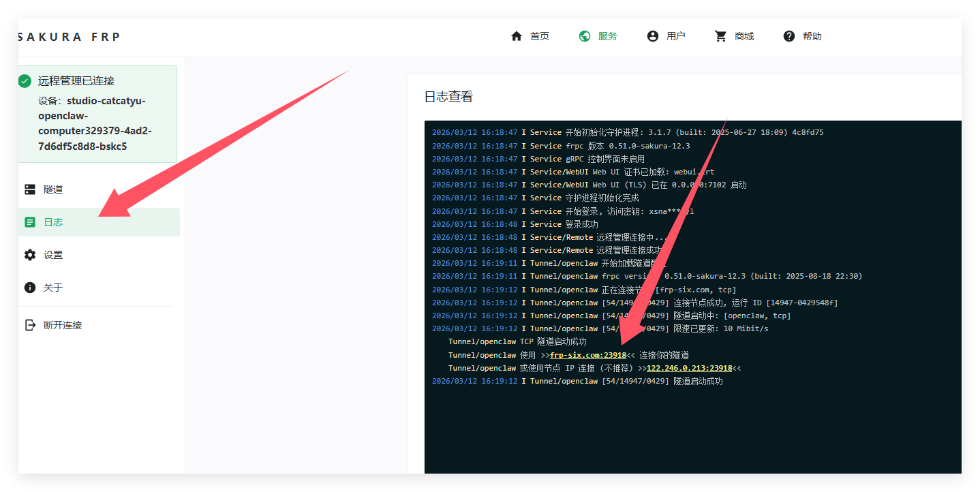Click log line '隧道启动中: [openclaw, tcp]'
The height and width of the screenshot is (492, 980).
tap(611, 316)
